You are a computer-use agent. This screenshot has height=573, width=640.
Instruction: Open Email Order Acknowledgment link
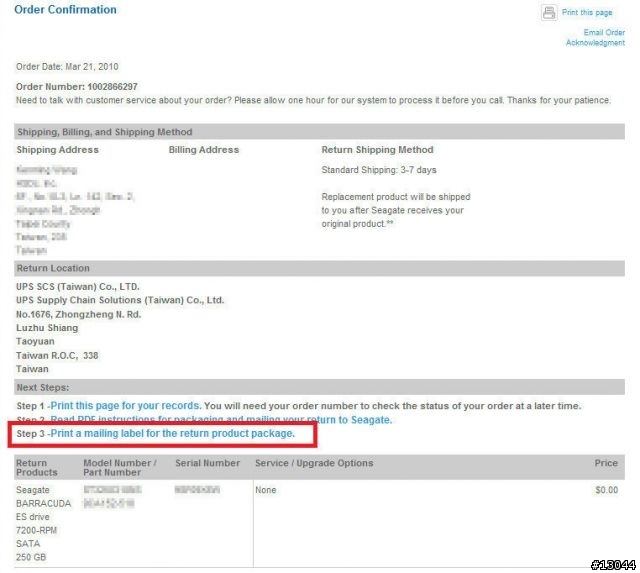pyautogui.click(x=596, y=38)
